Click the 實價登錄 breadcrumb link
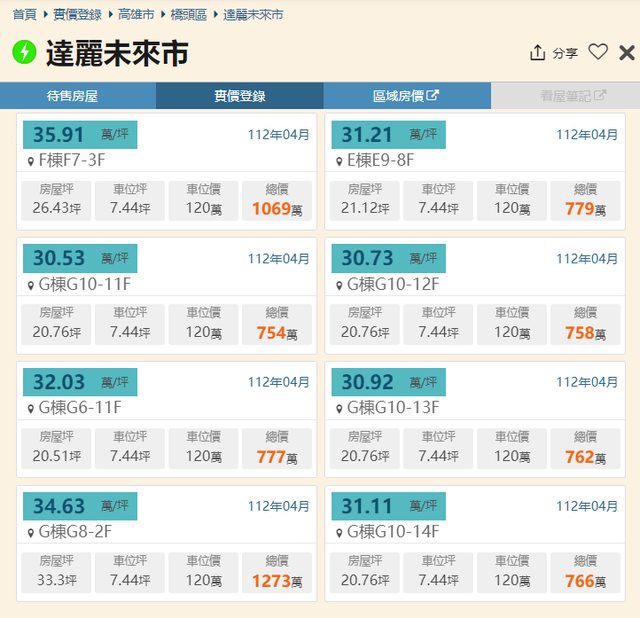The width and height of the screenshot is (640, 618). tap(77, 15)
